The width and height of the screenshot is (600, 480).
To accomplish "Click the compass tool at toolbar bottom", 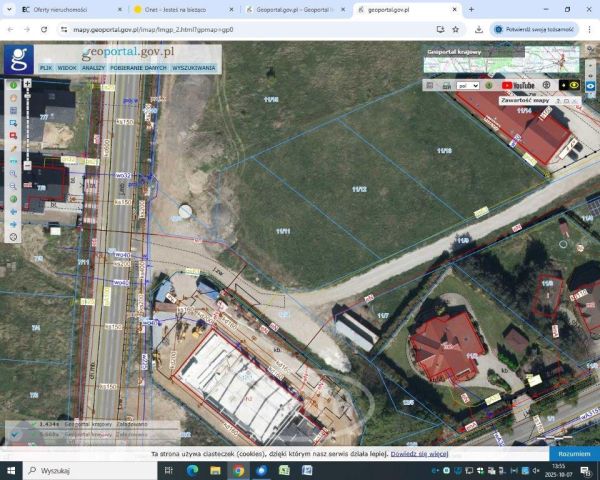I will [x=13, y=237].
